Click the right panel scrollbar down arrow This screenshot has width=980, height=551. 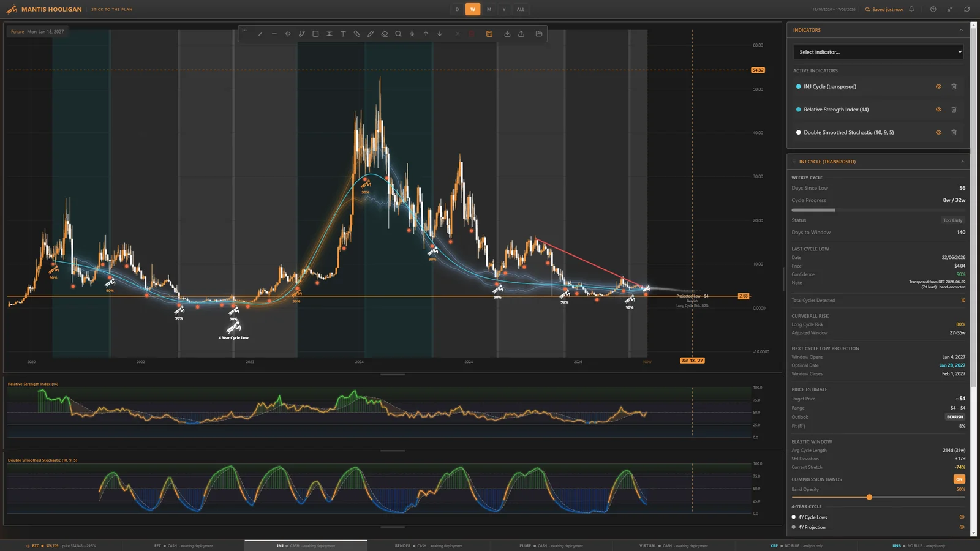click(x=974, y=533)
